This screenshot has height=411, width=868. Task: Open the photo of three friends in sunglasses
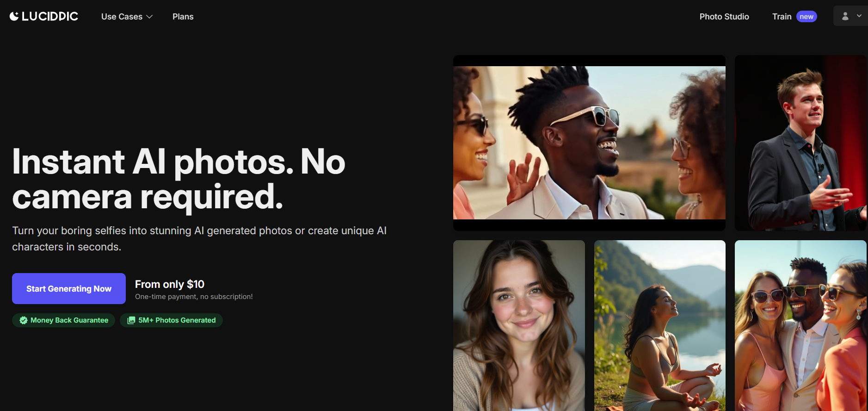point(800,325)
